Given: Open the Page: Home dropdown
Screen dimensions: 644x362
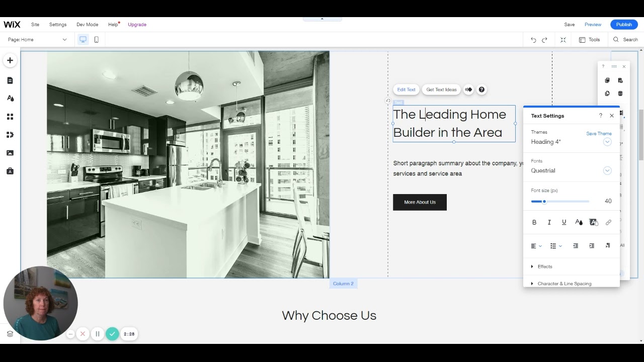Looking at the screenshot, I should click(x=37, y=39).
